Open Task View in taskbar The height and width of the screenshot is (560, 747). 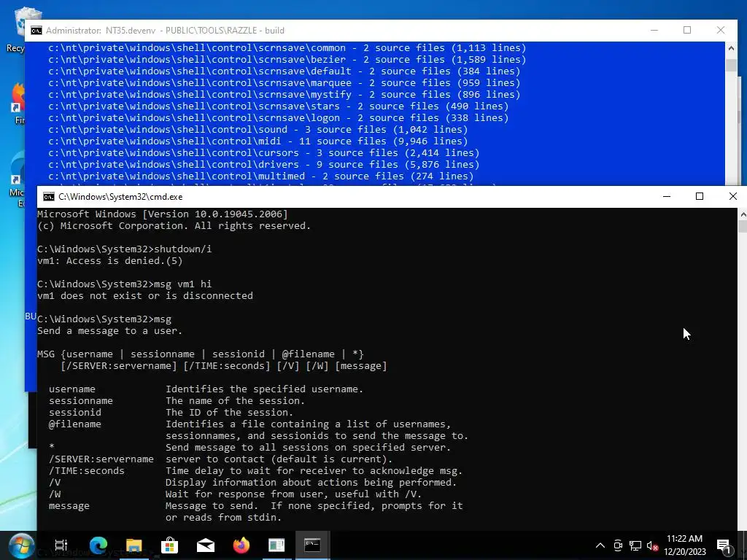(x=61, y=545)
